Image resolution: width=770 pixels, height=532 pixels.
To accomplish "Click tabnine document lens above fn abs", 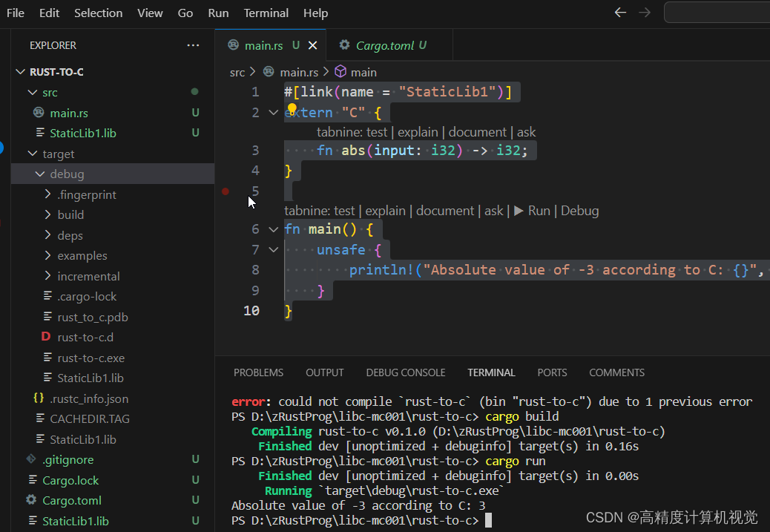I will [477, 132].
